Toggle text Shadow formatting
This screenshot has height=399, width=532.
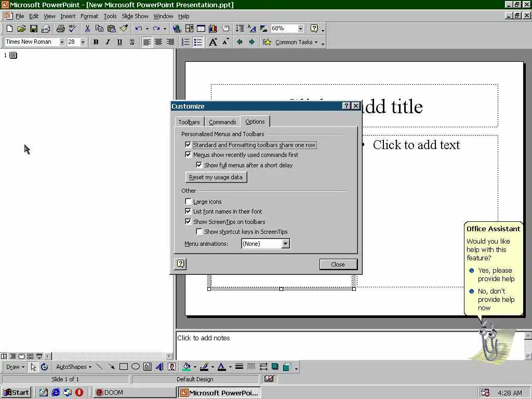click(131, 42)
